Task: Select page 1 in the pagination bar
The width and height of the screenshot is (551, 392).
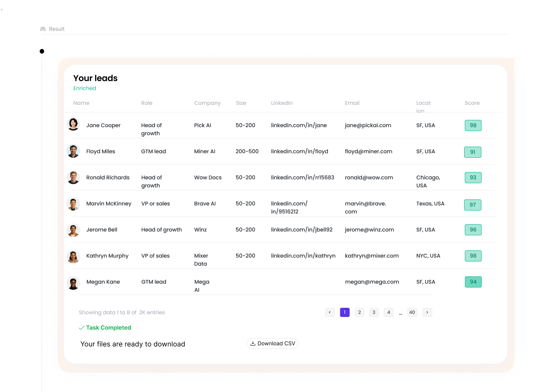Action: coord(344,312)
